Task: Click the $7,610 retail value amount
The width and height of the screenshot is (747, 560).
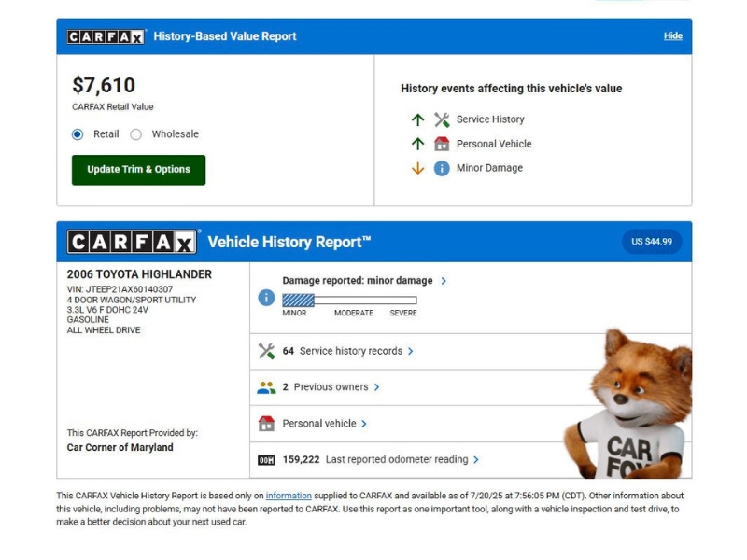Action: click(104, 85)
